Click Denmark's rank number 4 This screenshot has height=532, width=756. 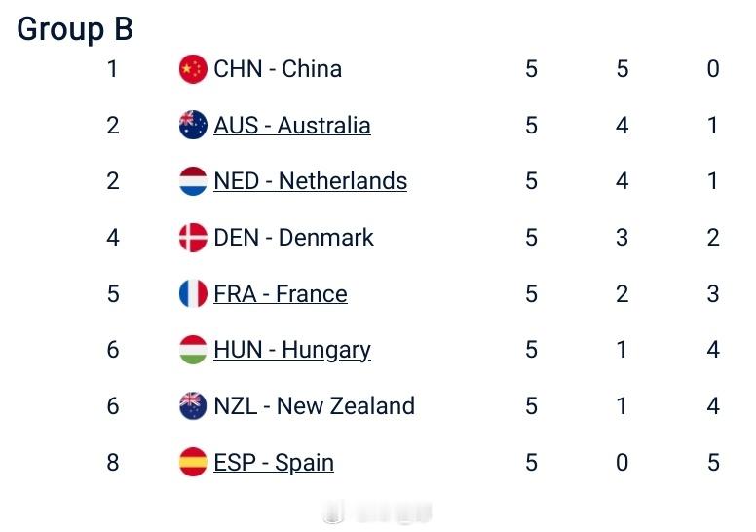click(113, 238)
